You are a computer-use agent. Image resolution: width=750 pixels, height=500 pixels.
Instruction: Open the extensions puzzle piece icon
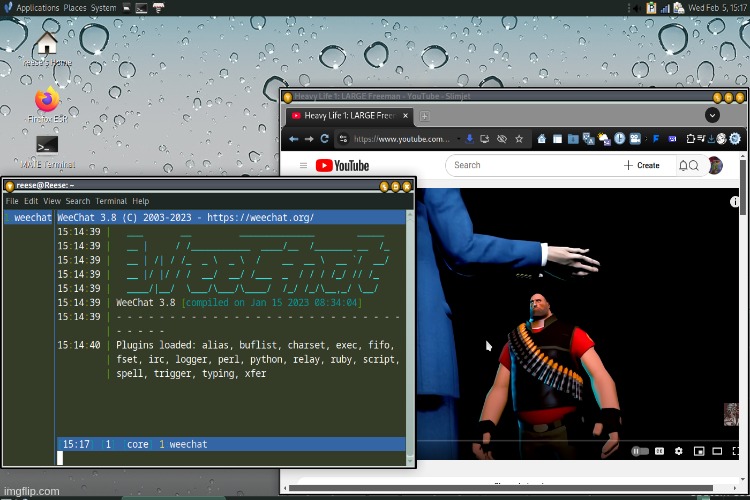click(690, 139)
